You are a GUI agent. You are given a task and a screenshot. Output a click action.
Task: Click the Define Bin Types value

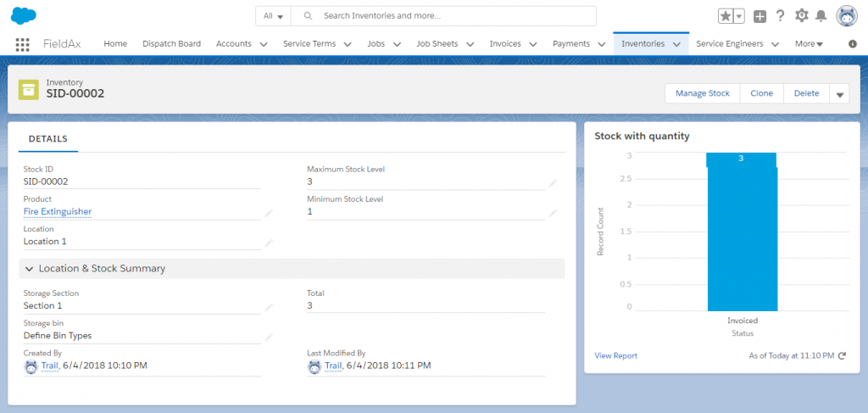click(x=58, y=336)
